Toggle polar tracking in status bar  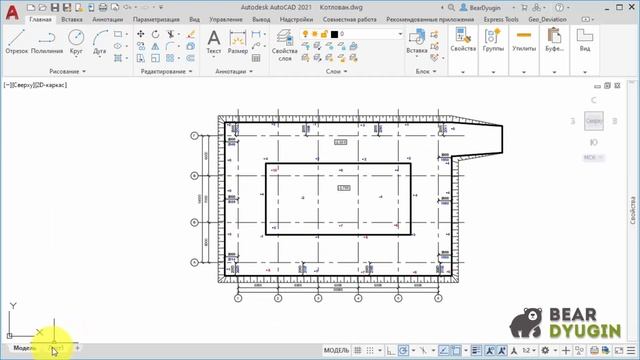tap(403, 350)
